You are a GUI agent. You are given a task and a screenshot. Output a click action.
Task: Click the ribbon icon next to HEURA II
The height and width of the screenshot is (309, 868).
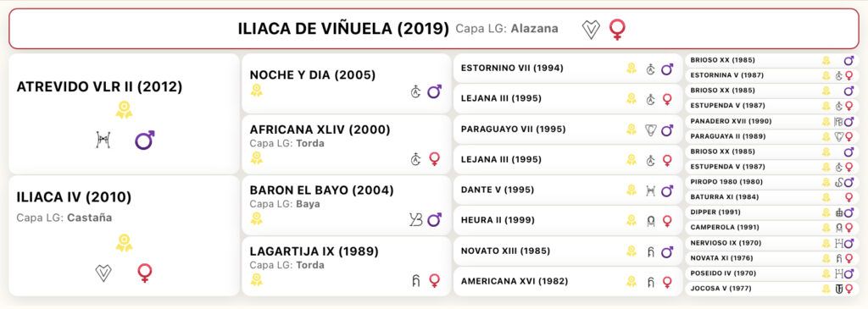coord(631,221)
